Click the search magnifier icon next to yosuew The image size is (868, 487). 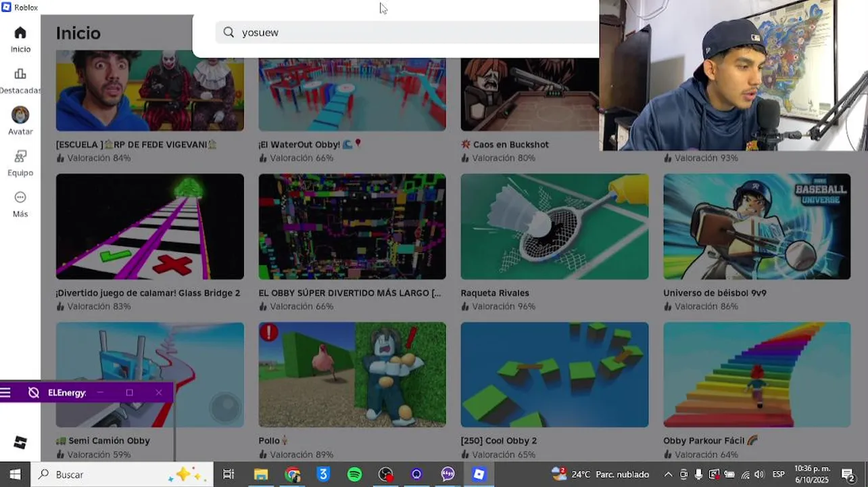[228, 32]
